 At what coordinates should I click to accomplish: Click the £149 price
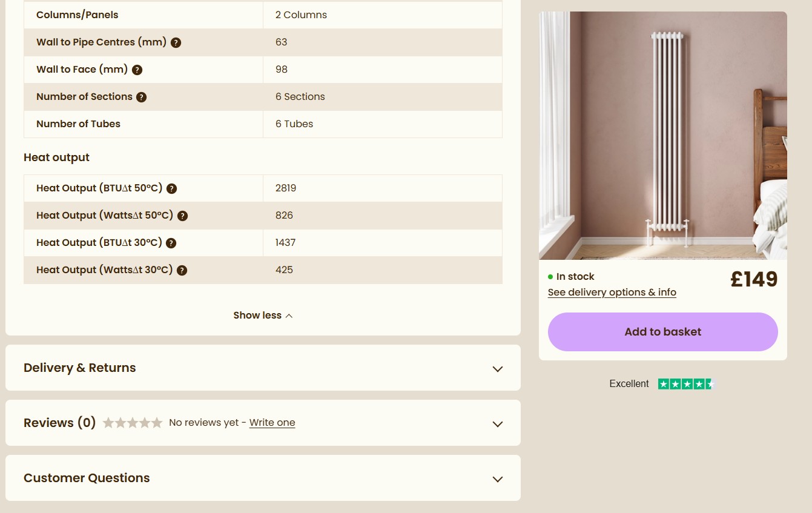754,279
